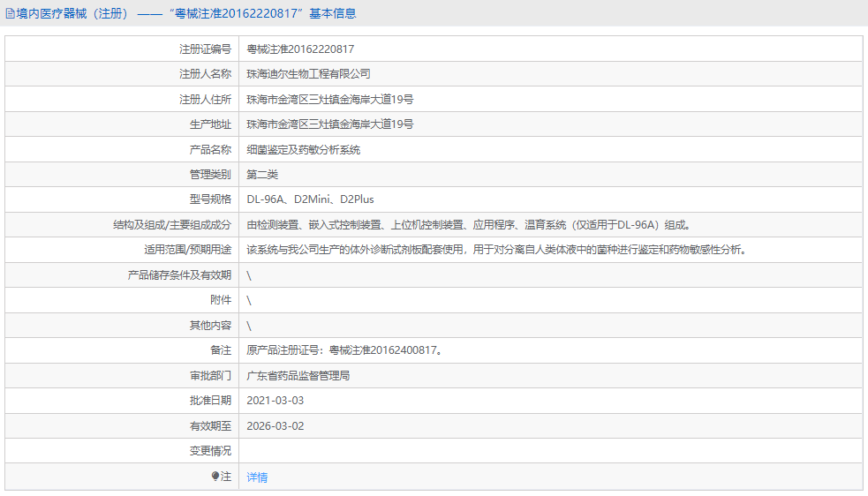Click the 其他内容 label
This screenshot has height=496, width=868.
(210, 326)
